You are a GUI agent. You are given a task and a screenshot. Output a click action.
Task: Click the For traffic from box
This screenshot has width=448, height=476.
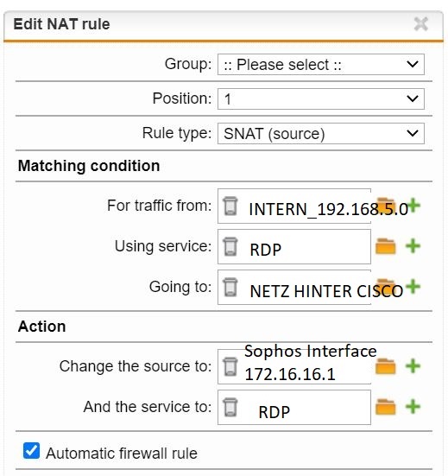(x=294, y=206)
